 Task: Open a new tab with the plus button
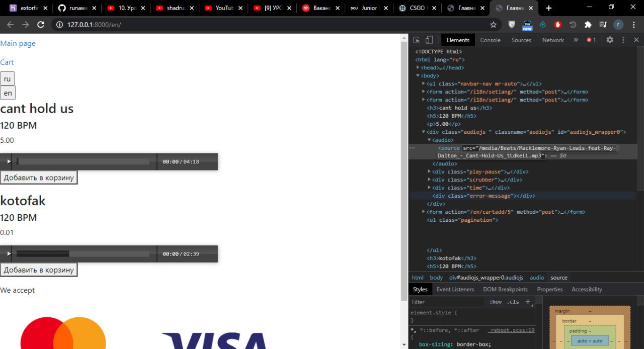(548, 8)
